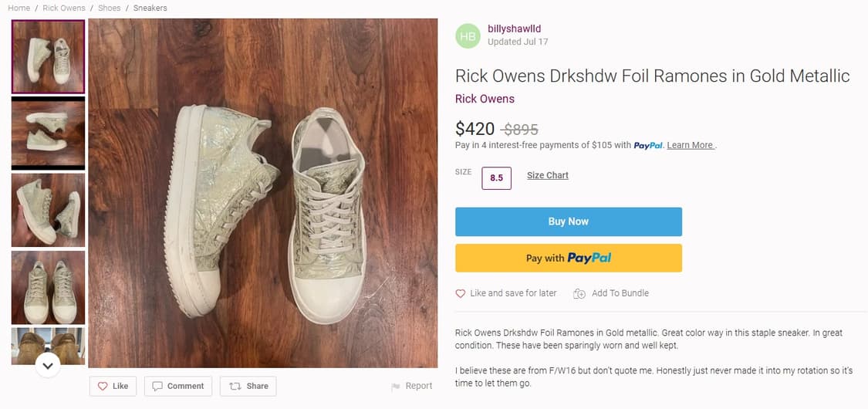Screen dimensions: 868x409
Task: Click the Report flag icon
Action: tap(396, 387)
